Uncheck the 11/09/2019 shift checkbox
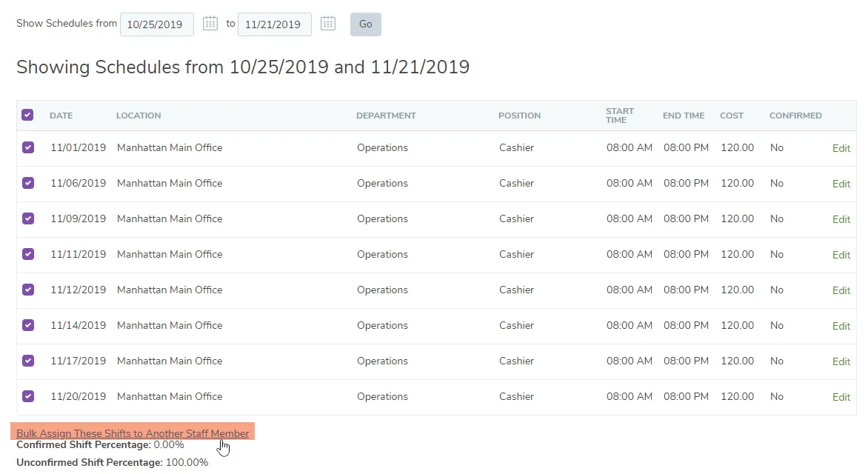 (28, 218)
